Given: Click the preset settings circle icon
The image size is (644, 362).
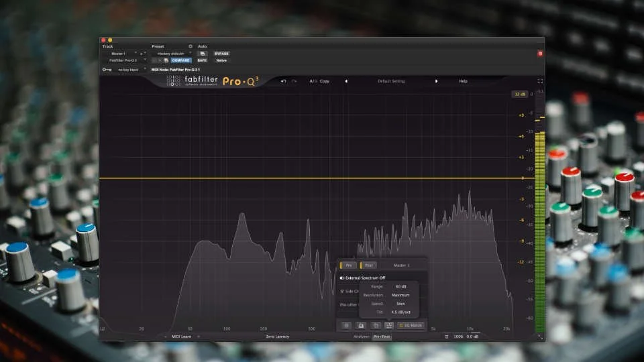Looking at the screenshot, I should (190, 46).
